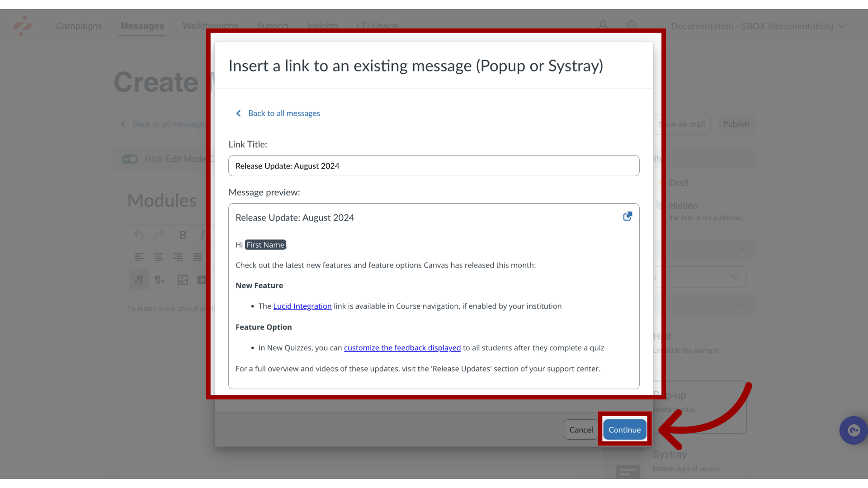Click the Continue button to proceed

pos(624,430)
